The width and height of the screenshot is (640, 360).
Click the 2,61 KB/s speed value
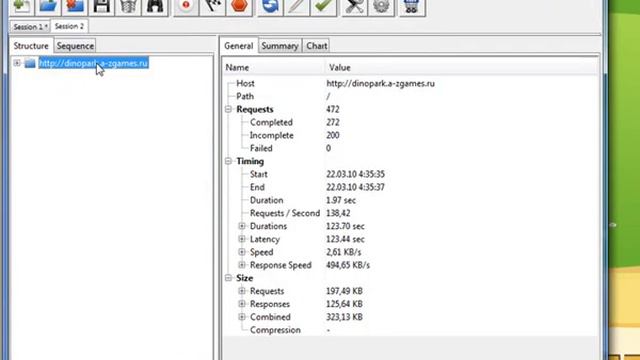point(344,252)
